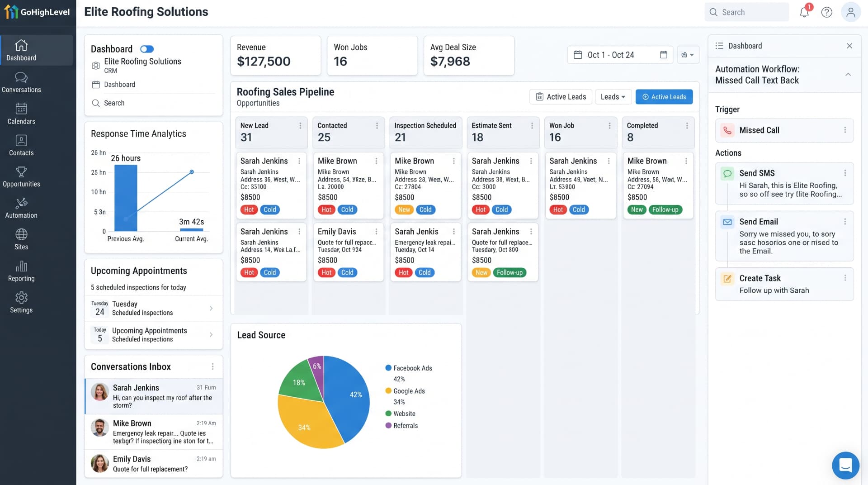Open the chat widget bubble
Screen dimensions: 868x485
[x=845, y=465]
